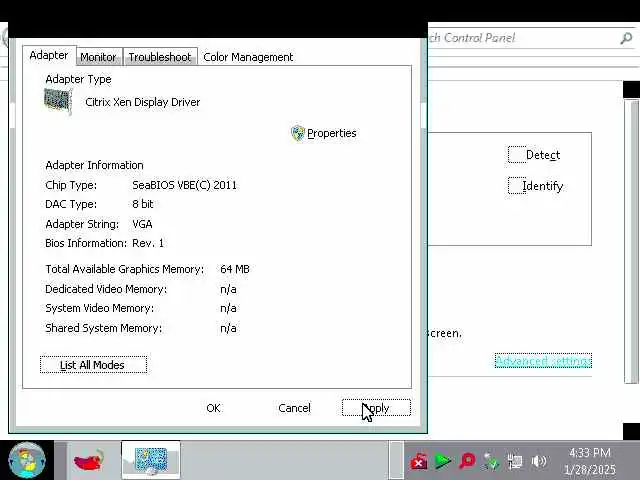Select the display settings taskbar button
640x480 pixels.
(151, 460)
